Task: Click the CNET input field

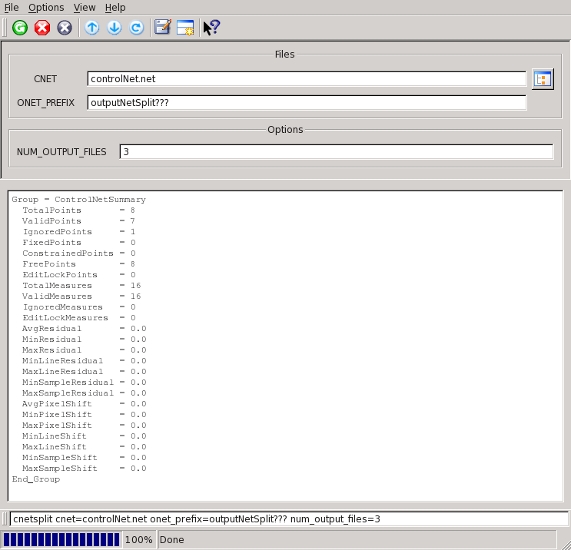Action: (307, 79)
